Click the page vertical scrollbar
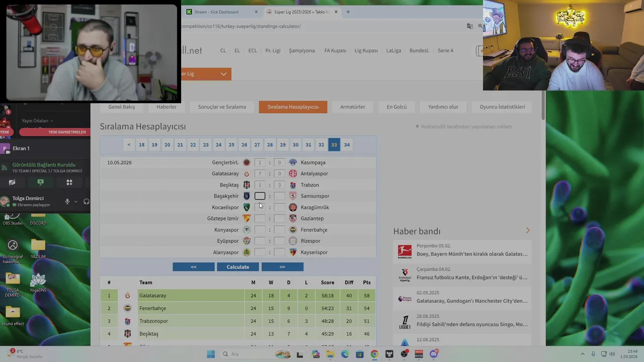Viewport: 644px width, 362px height. coord(543,106)
